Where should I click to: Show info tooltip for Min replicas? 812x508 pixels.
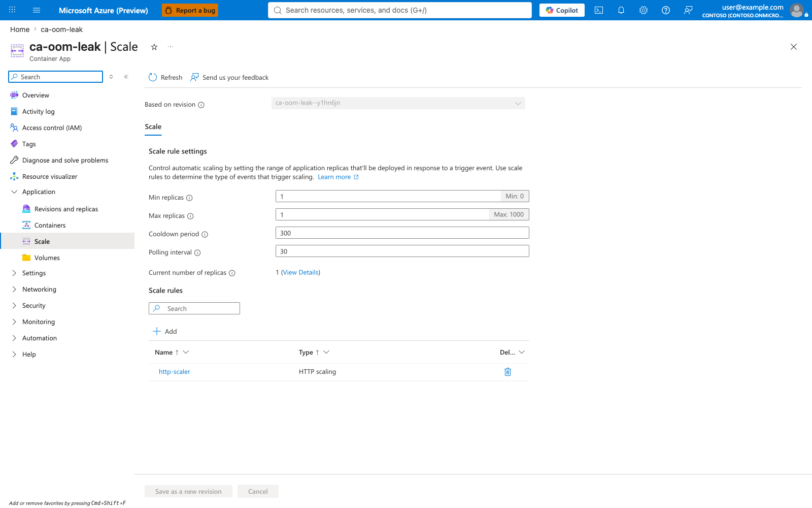(189, 198)
